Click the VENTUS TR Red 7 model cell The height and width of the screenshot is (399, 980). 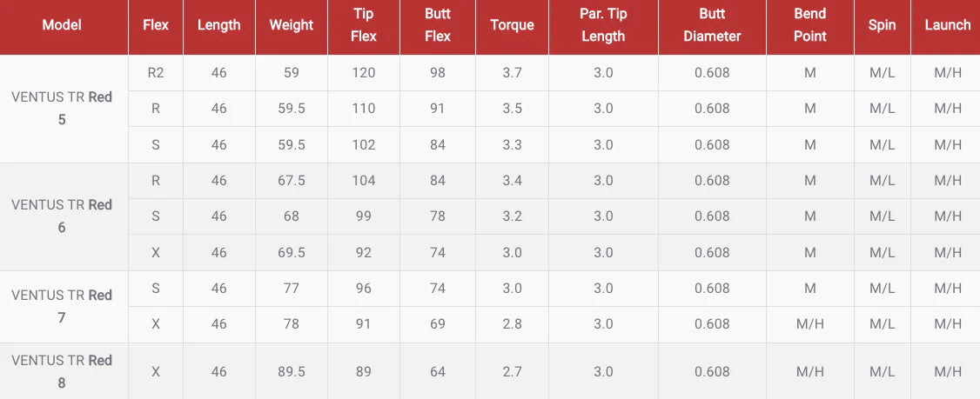pos(62,306)
